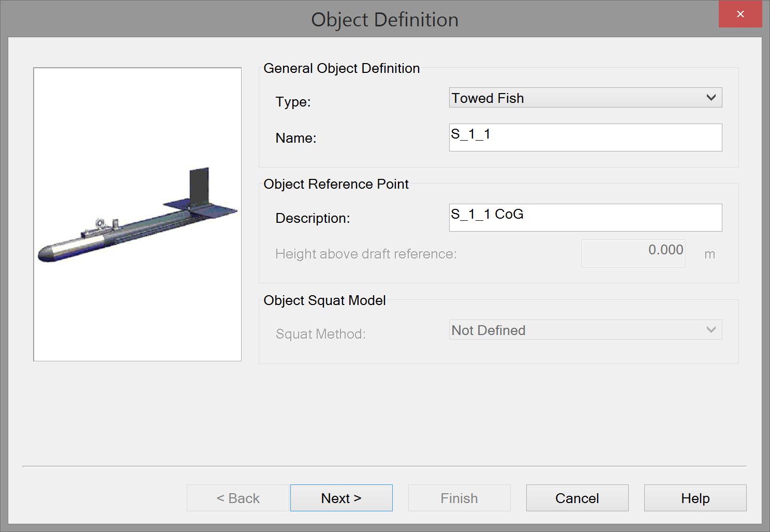Click the Not Defined squat method text
This screenshot has width=770, height=532.
click(x=488, y=330)
